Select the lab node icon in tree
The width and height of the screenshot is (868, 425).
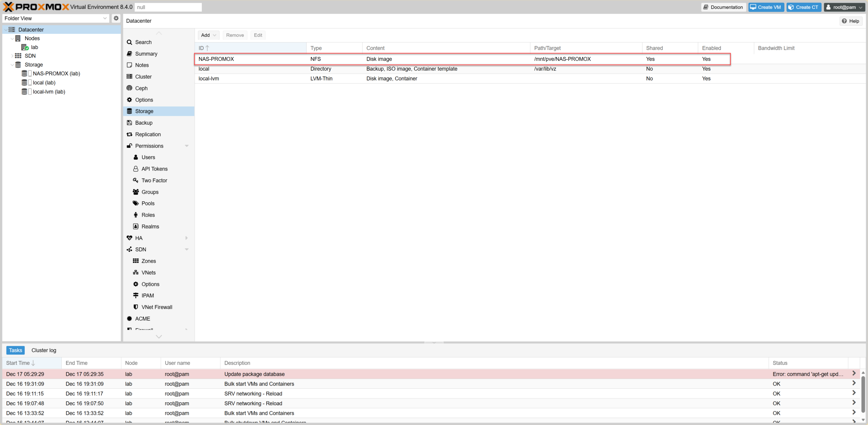[x=25, y=47]
